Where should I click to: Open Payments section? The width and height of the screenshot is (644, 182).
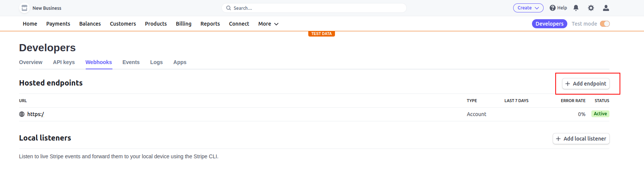point(58,24)
